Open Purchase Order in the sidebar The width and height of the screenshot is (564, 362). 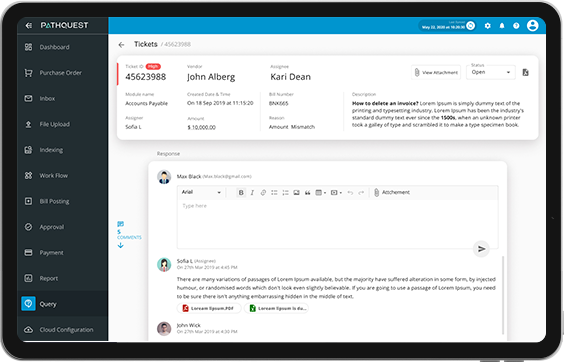pos(62,73)
